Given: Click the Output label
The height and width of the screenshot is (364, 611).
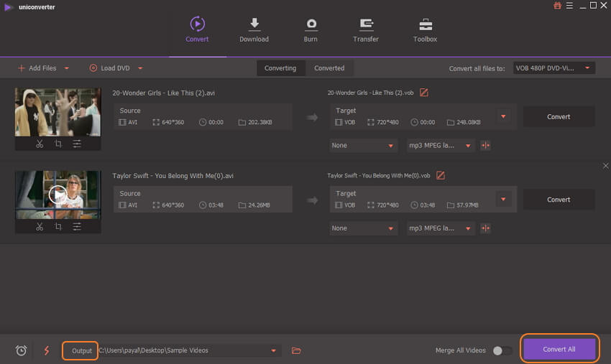Looking at the screenshot, I should (x=82, y=351).
